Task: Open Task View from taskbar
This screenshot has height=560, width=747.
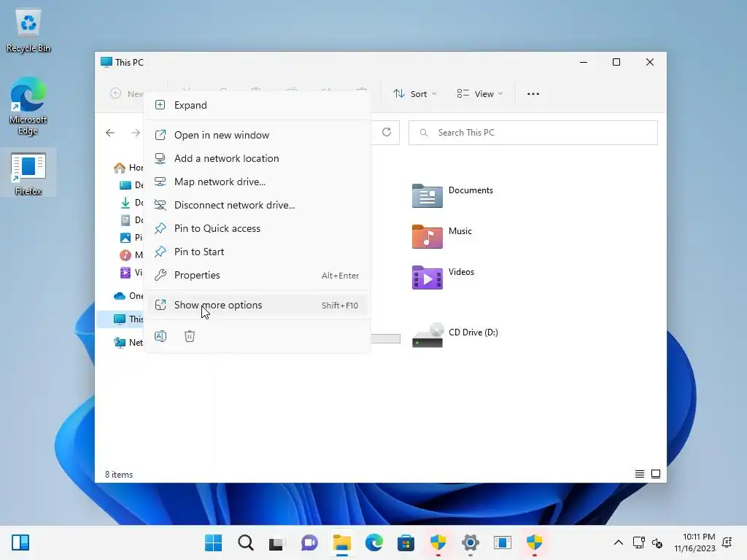Action: [277, 542]
